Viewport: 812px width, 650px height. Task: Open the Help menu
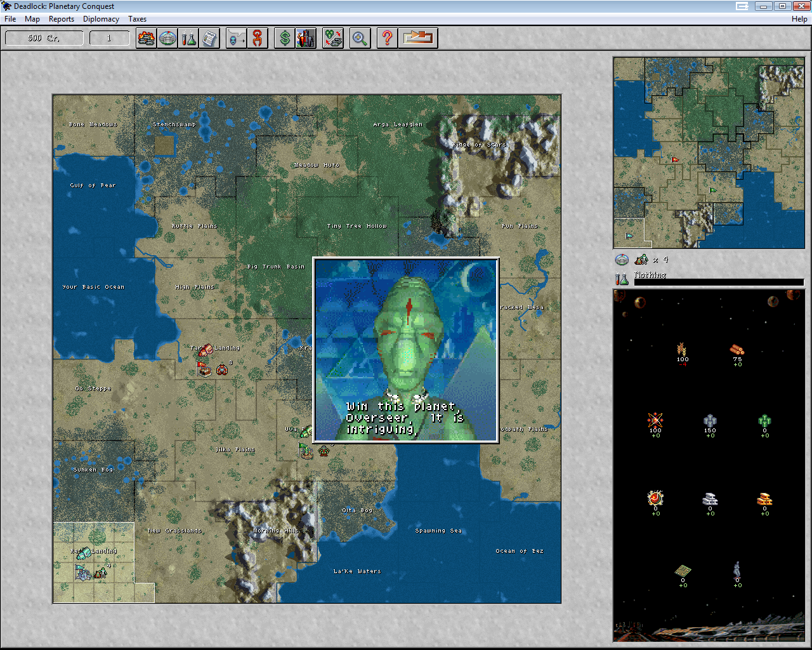pyautogui.click(x=799, y=19)
